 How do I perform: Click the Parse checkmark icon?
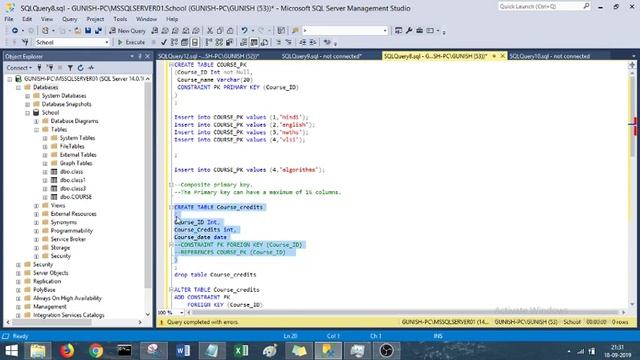click(x=164, y=42)
